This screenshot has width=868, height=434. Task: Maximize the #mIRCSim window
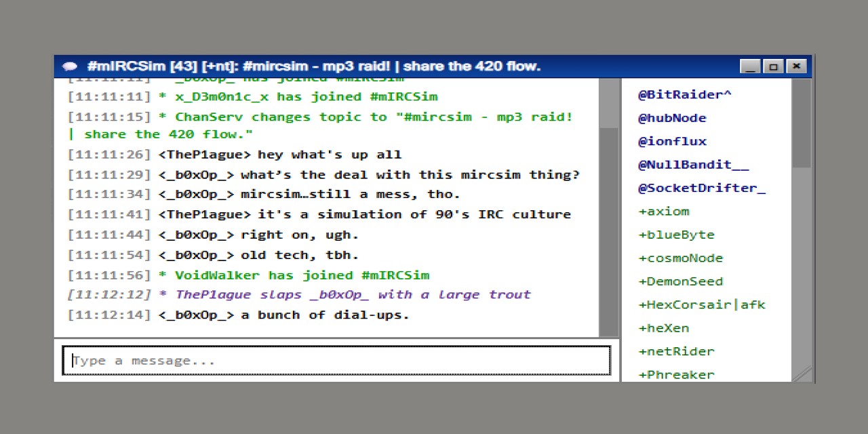point(773,66)
